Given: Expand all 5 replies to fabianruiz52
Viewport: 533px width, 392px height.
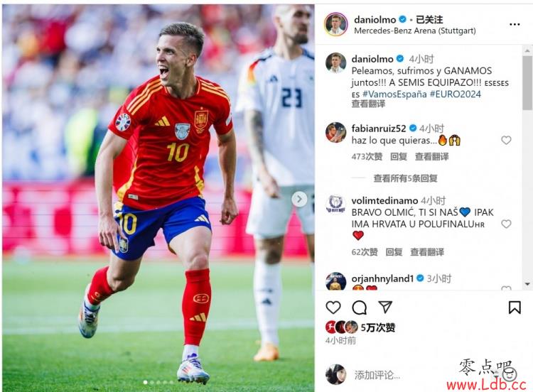Looking at the screenshot, I should (406, 178).
